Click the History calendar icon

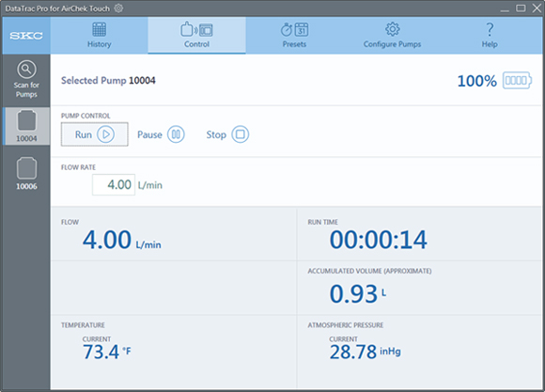[100, 29]
